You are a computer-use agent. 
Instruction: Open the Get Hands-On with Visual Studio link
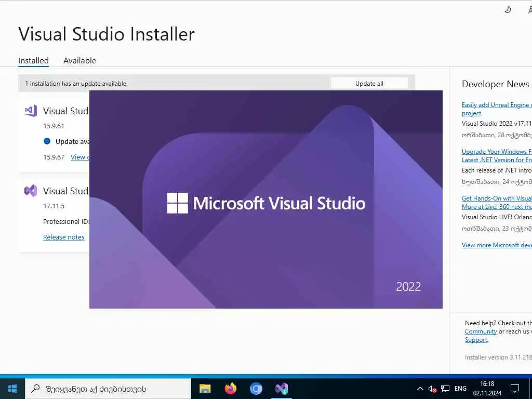pos(497,203)
